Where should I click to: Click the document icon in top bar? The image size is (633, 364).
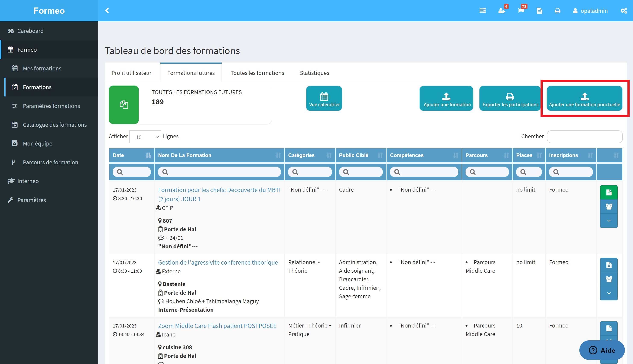[539, 10]
